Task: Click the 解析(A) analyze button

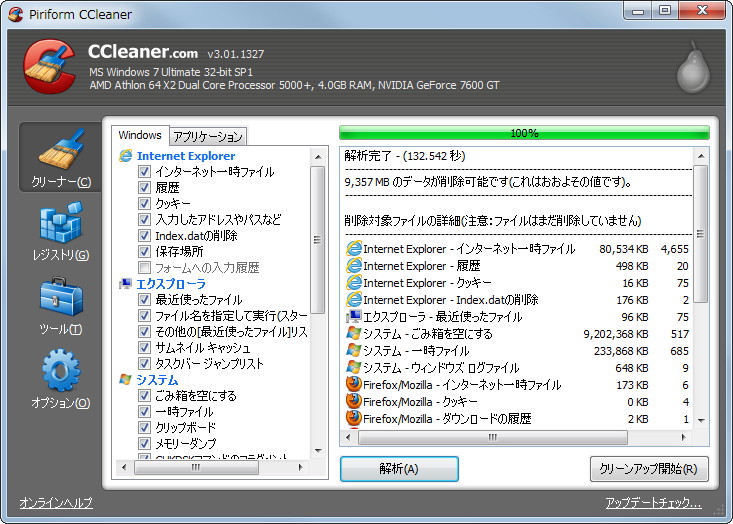Action: (x=399, y=469)
